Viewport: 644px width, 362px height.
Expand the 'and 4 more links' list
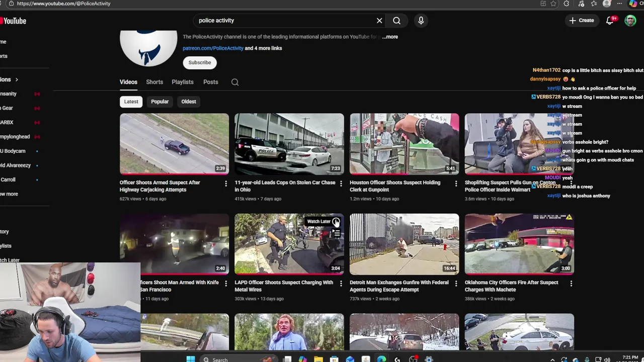(264, 48)
